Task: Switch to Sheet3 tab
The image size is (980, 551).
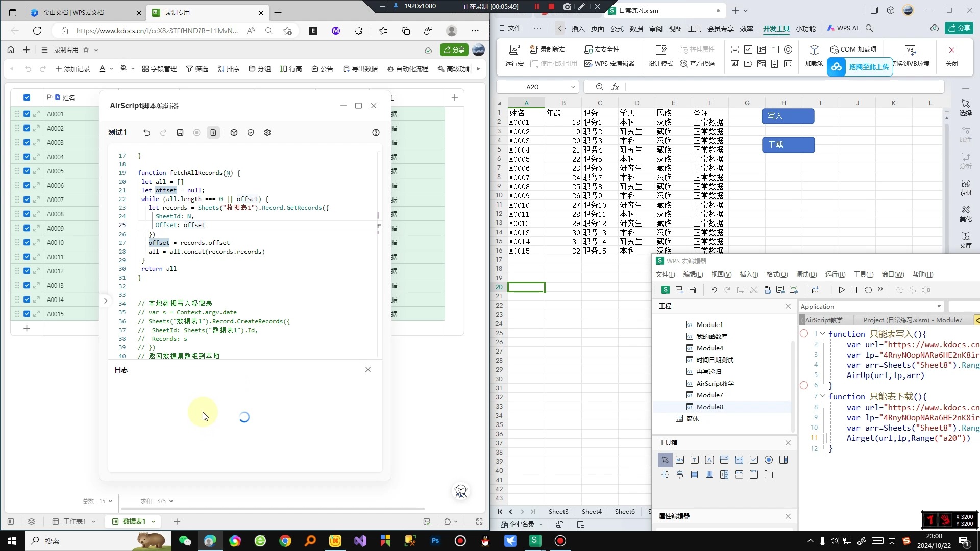Action: point(558,511)
